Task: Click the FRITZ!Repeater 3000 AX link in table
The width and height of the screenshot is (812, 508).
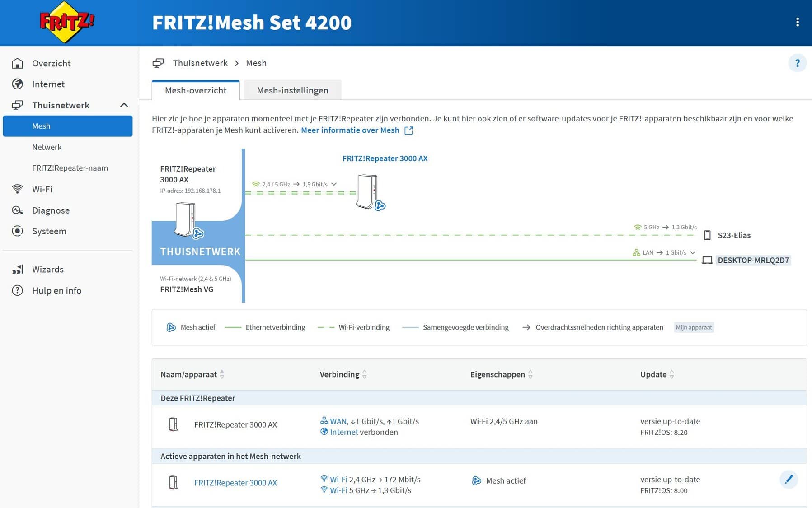Action: tap(235, 483)
